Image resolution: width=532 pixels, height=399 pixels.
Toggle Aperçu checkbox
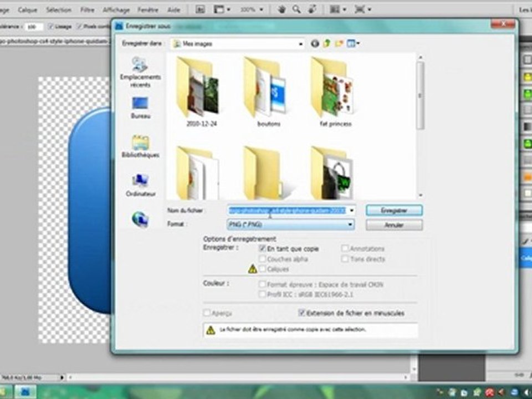[207, 313]
